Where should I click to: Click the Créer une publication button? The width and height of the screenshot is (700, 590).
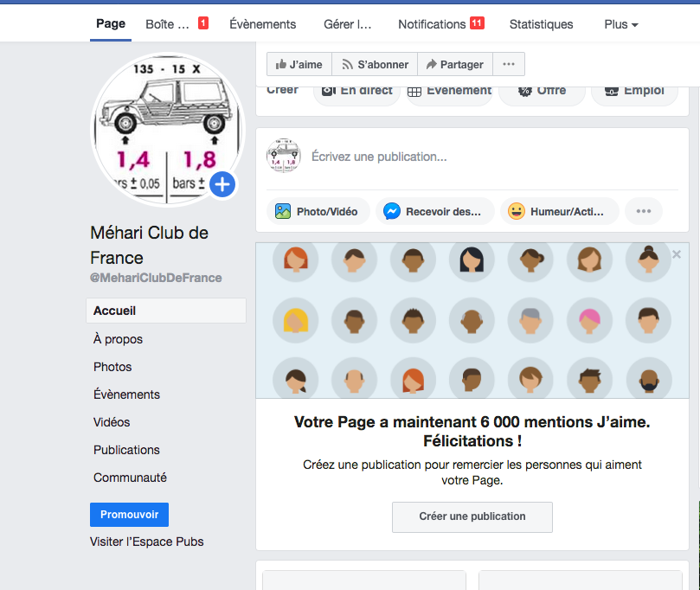click(472, 516)
